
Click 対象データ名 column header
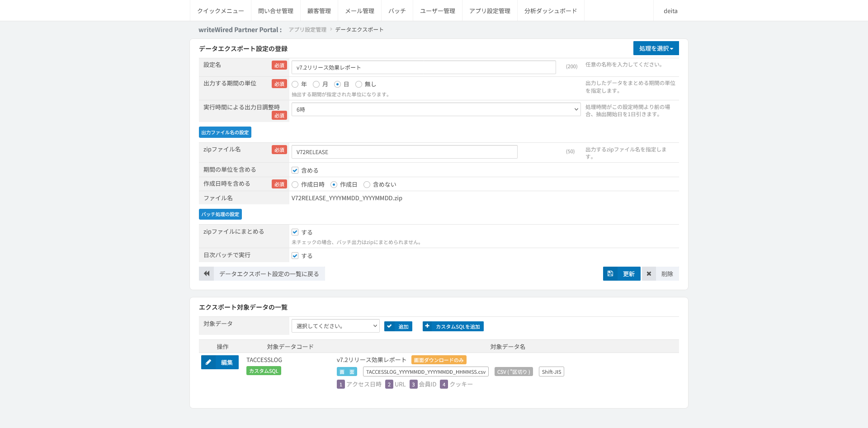508,347
